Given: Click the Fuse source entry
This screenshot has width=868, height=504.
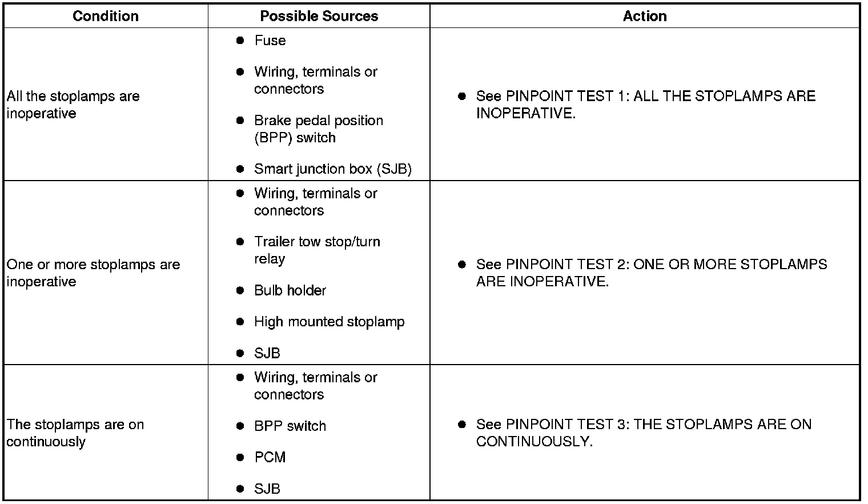Looking at the screenshot, I should (x=270, y=41).
